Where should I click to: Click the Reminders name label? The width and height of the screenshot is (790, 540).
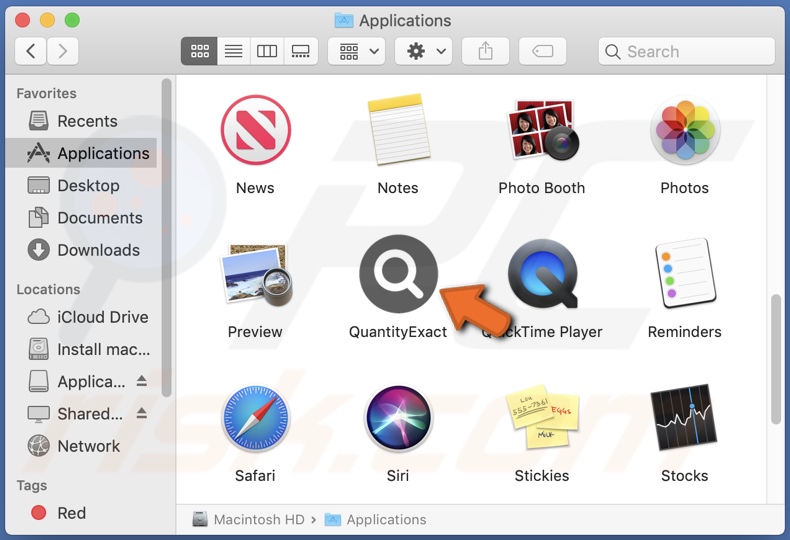coord(684,332)
